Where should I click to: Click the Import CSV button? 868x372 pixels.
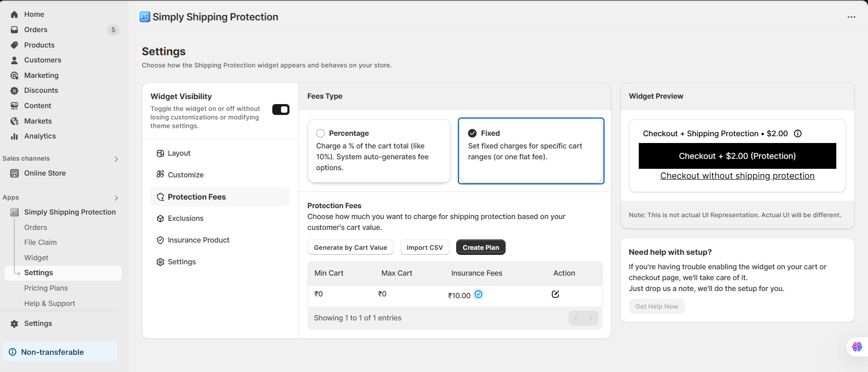(x=424, y=248)
